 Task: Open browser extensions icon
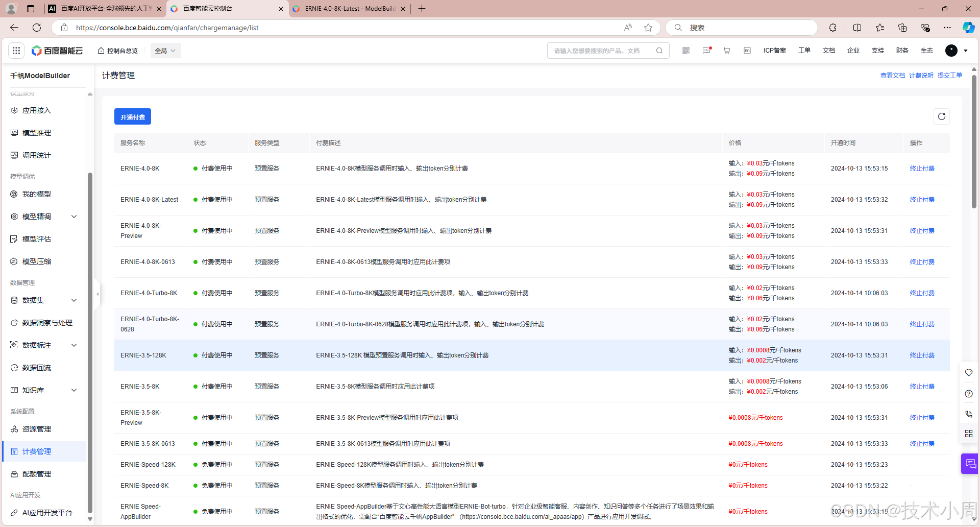[x=832, y=28]
